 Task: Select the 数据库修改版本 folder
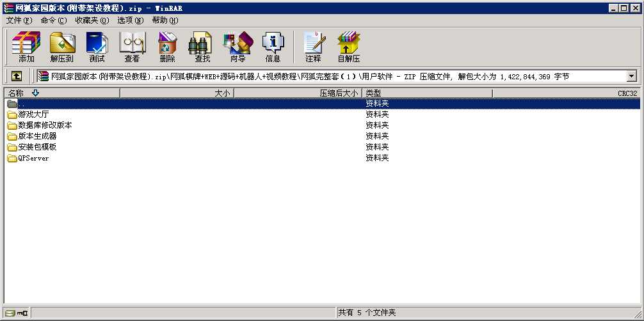40,125
